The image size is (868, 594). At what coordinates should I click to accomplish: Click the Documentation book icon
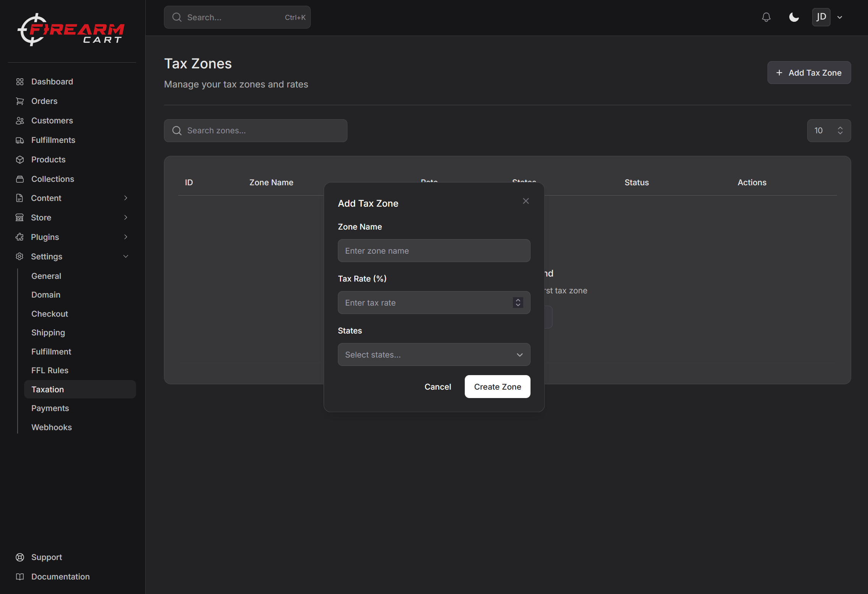[x=20, y=577]
